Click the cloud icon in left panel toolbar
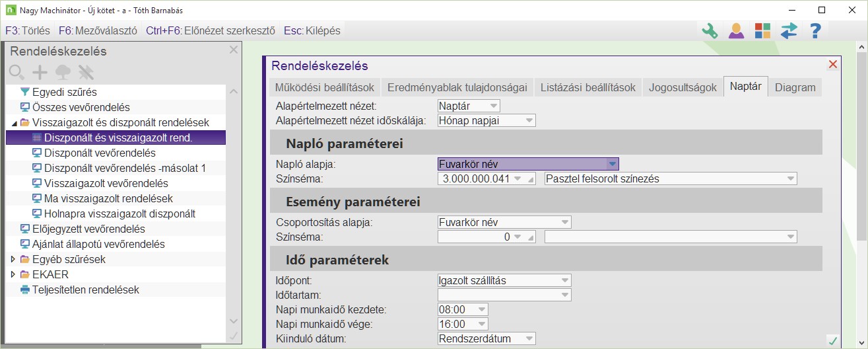Image resolution: width=868 pixels, height=349 pixels. (63, 72)
